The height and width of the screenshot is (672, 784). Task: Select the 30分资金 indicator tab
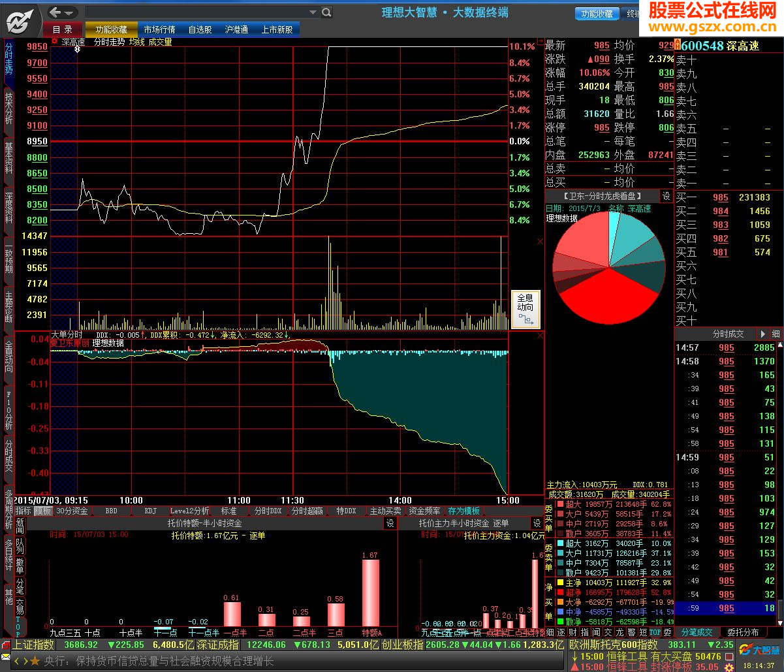coord(72,511)
